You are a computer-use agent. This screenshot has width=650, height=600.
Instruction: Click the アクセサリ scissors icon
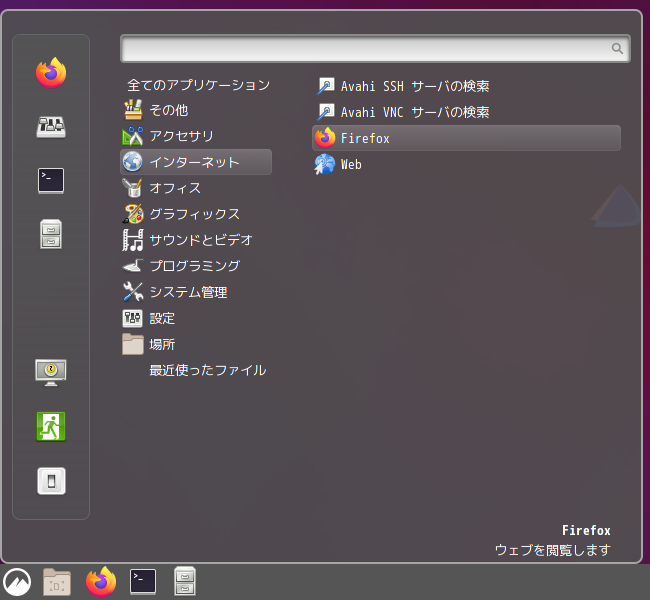133,136
